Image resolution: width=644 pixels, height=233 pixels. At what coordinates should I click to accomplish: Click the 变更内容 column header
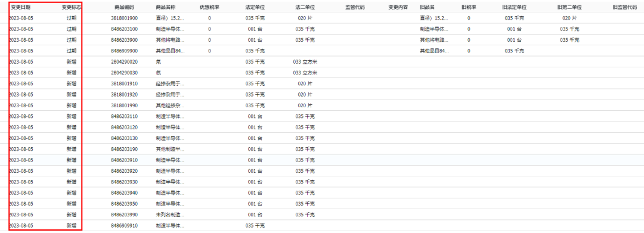coord(398,7)
